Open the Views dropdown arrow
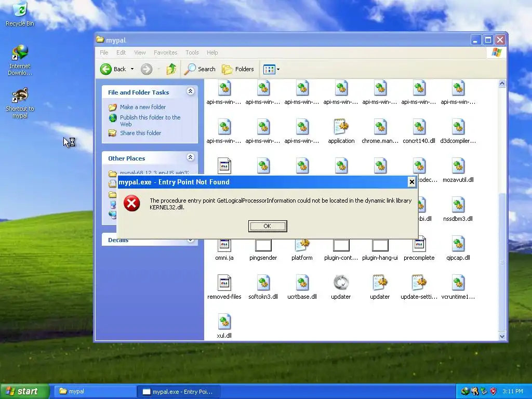532x399 pixels. click(x=278, y=69)
